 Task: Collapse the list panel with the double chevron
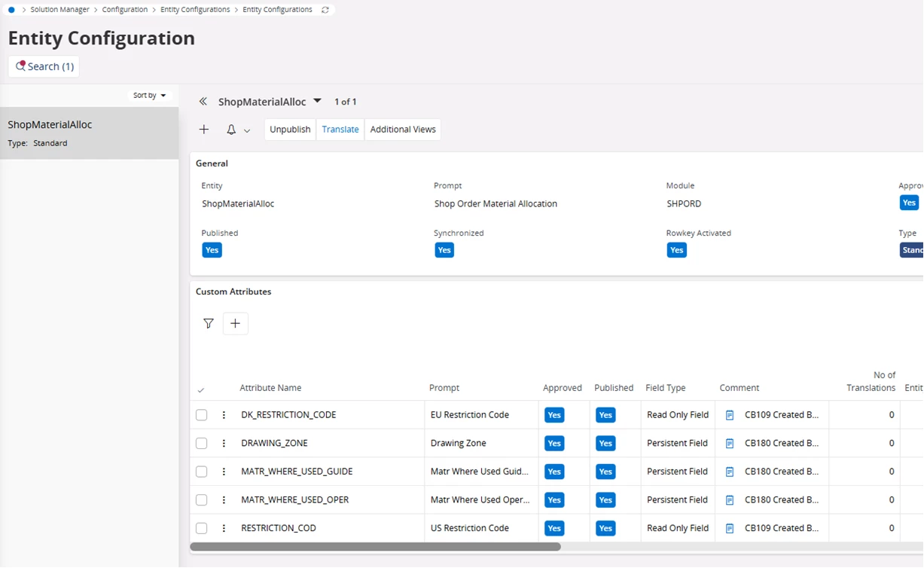click(203, 102)
